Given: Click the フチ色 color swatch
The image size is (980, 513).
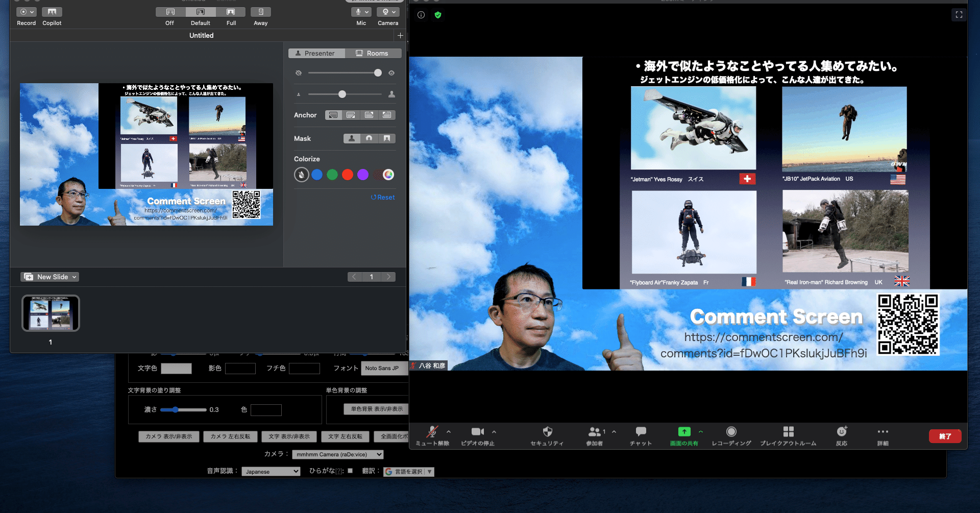Looking at the screenshot, I should [x=304, y=368].
